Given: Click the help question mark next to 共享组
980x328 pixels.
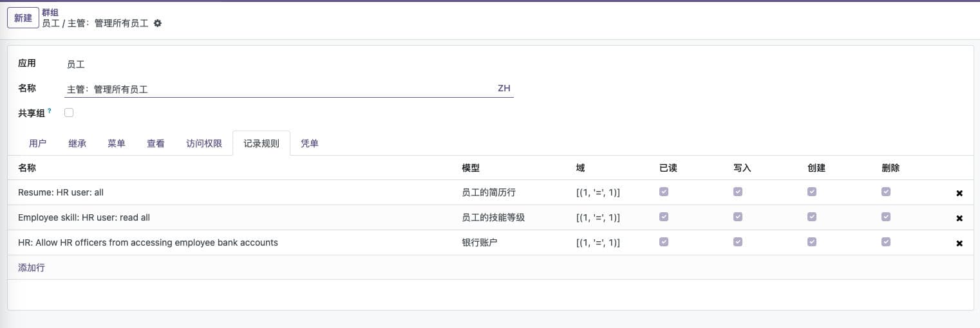Looking at the screenshot, I should (50, 111).
